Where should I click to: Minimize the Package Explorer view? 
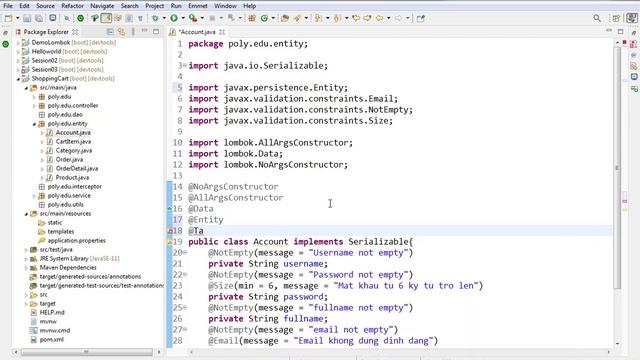144,31
